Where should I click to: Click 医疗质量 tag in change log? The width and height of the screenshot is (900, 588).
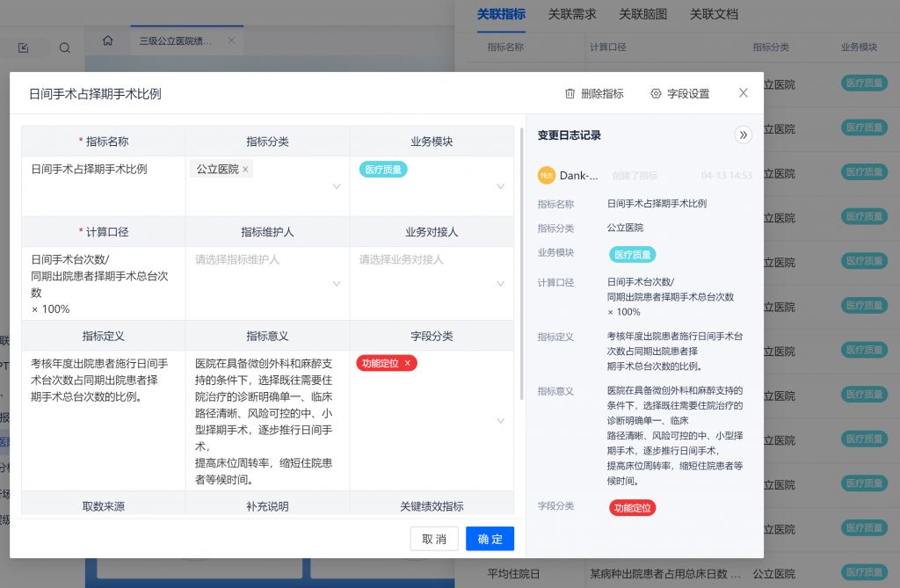pos(633,254)
